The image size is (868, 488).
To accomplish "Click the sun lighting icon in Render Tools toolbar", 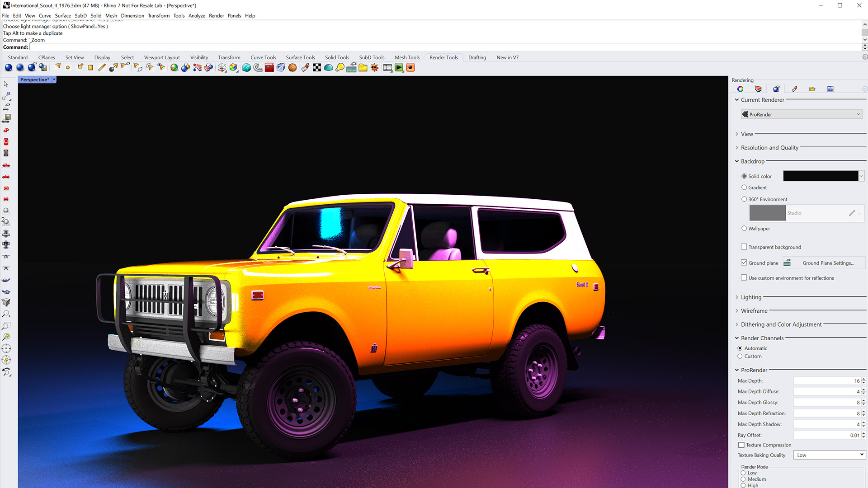I will 374,67.
